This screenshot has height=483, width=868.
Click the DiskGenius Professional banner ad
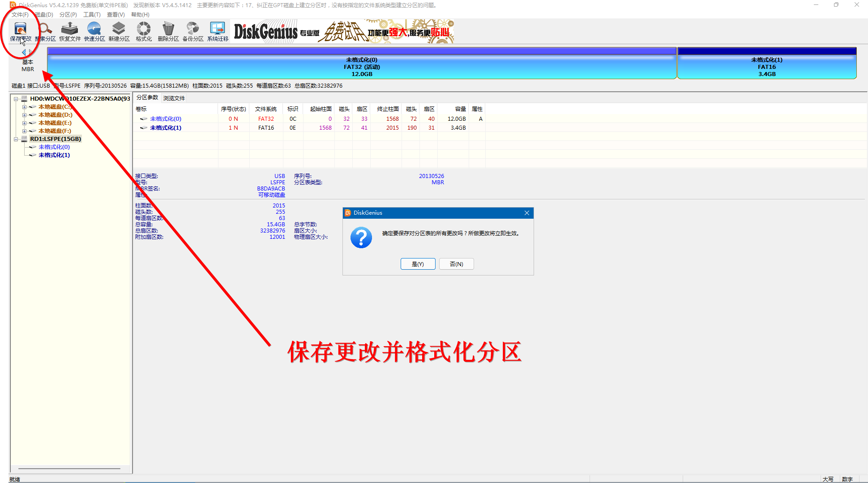point(342,31)
